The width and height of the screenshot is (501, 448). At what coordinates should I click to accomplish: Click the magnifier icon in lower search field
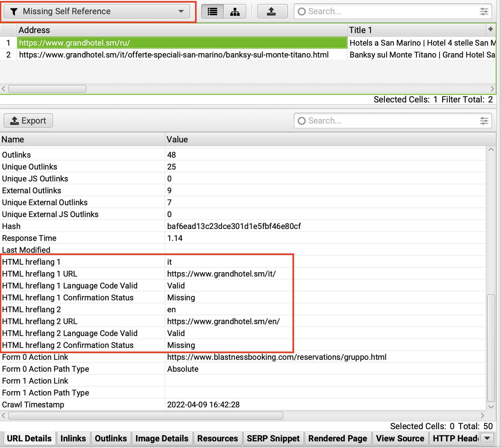coord(301,121)
